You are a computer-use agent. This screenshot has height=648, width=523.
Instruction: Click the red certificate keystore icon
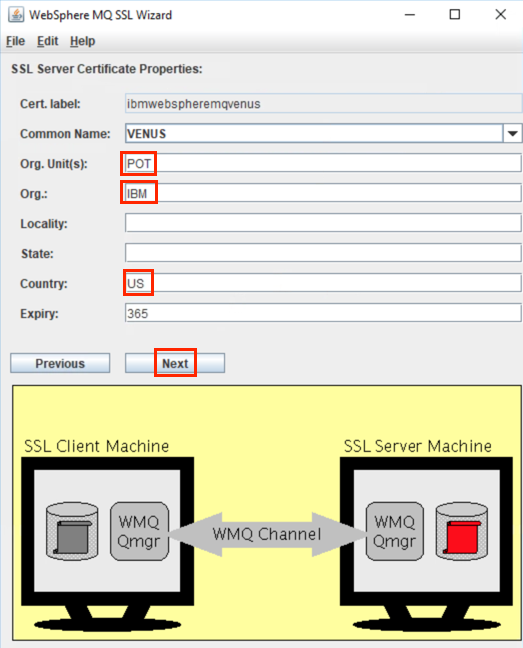click(x=461, y=531)
